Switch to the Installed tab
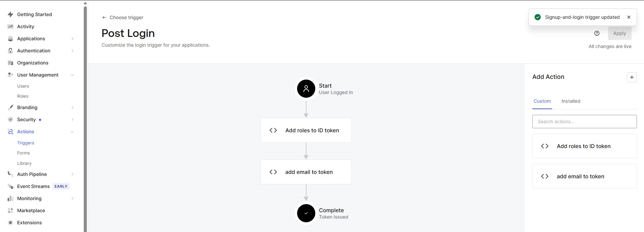This screenshot has height=232, width=644. [x=571, y=101]
